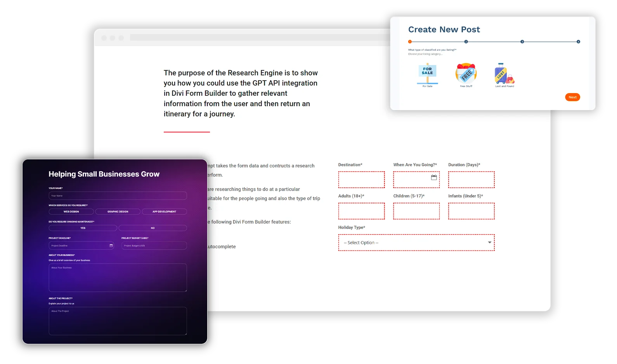The height and width of the screenshot is (364, 617).
Task: Jump to step 2 in Create New Post
Action: (x=466, y=41)
